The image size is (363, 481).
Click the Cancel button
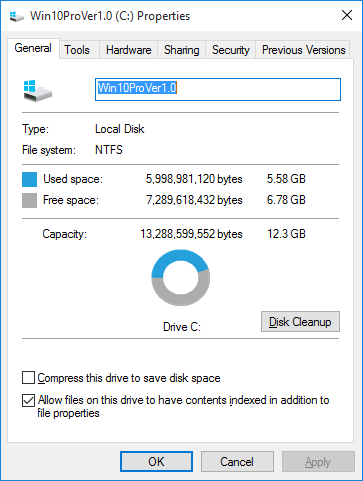237,462
